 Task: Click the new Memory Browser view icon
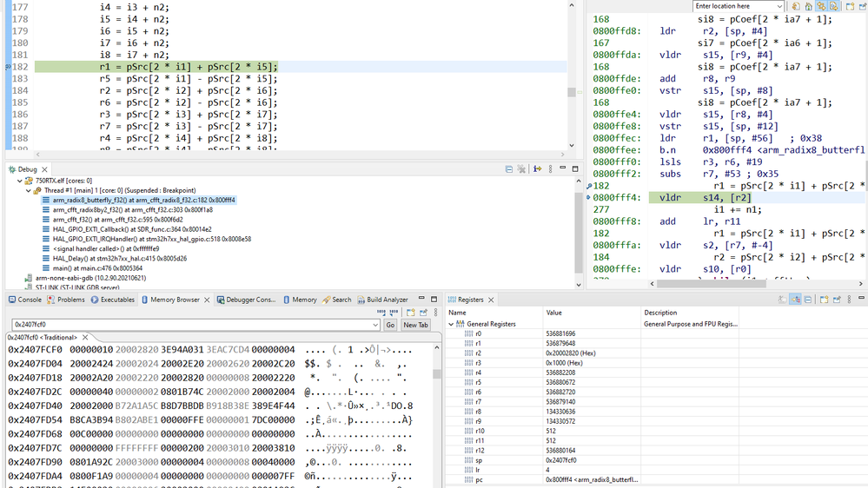pos(410,313)
